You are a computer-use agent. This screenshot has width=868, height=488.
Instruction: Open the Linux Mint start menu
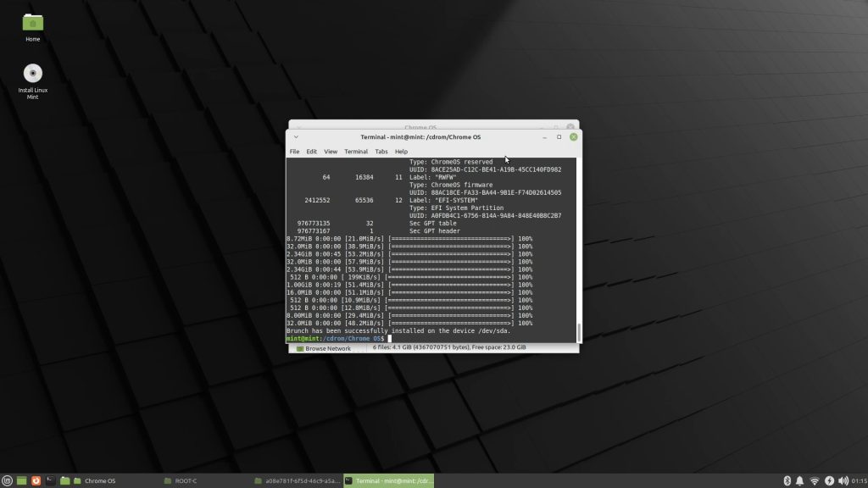click(x=8, y=480)
